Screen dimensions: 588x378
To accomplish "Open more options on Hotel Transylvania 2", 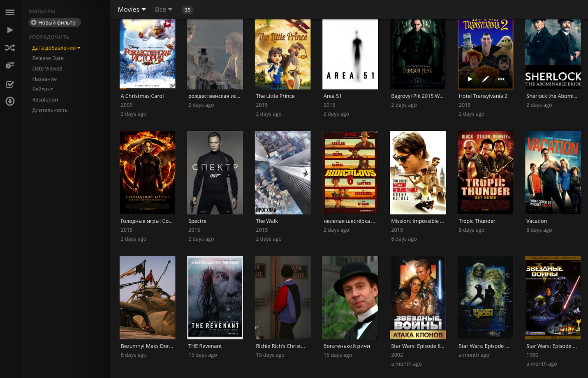I will 501,79.
